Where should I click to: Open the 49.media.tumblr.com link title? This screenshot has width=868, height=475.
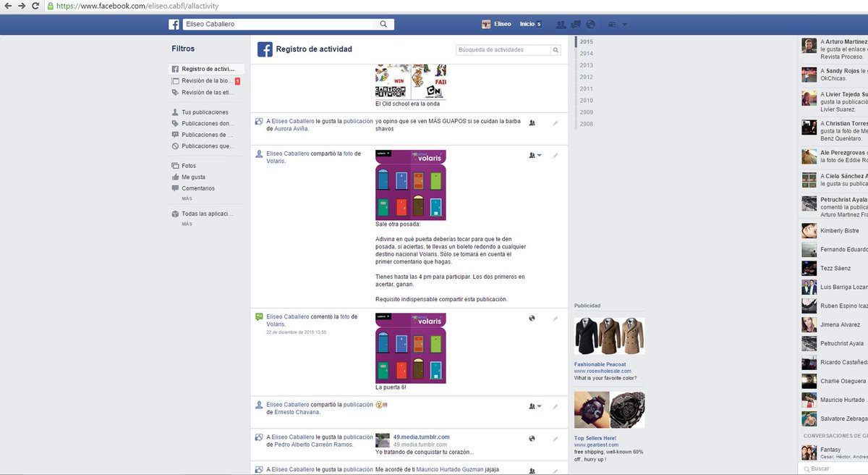pos(421,437)
